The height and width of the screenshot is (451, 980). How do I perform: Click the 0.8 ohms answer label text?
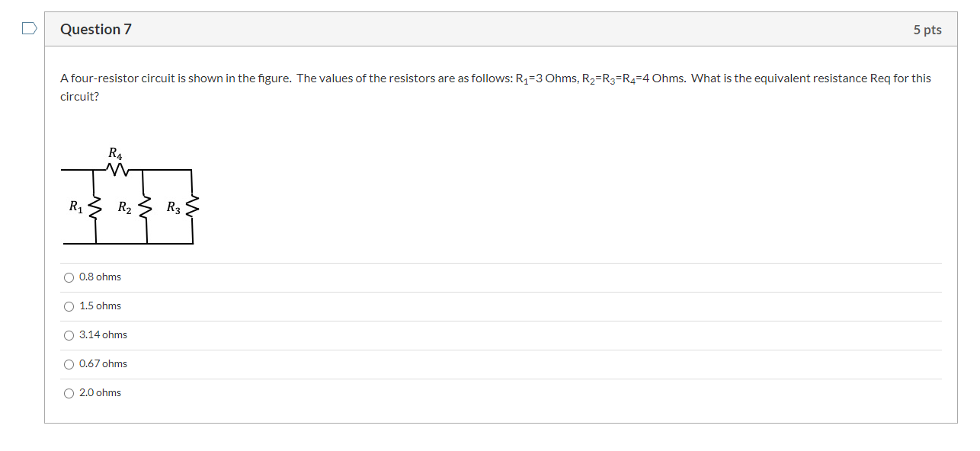[99, 277]
